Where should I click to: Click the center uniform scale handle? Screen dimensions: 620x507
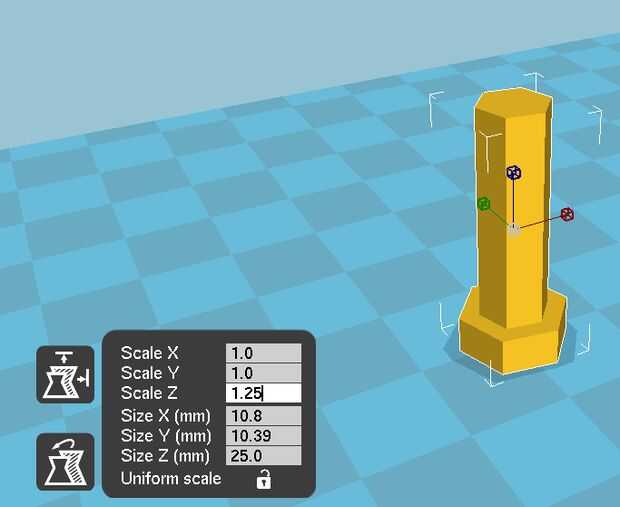click(513, 229)
